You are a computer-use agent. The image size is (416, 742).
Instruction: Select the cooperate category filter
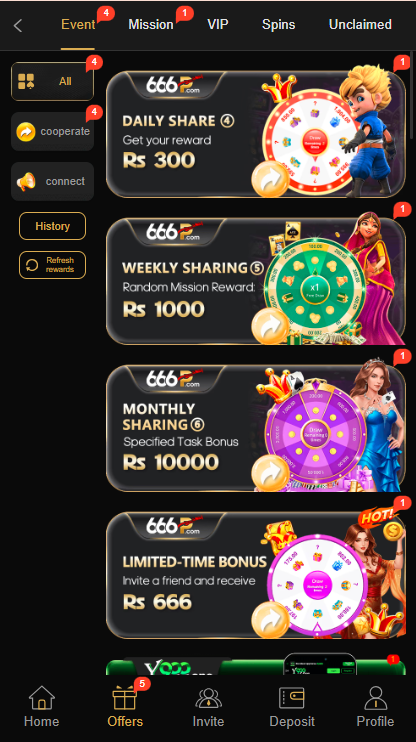53,132
